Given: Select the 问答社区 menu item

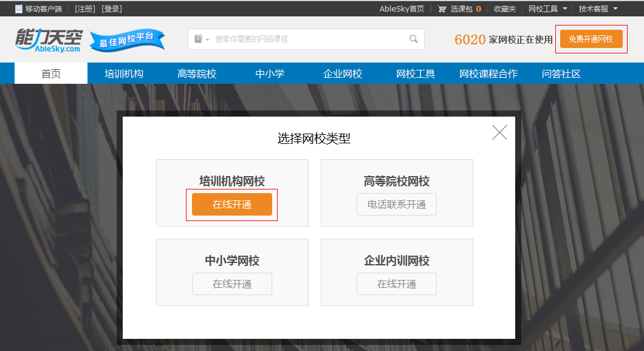Looking at the screenshot, I should pos(561,74).
